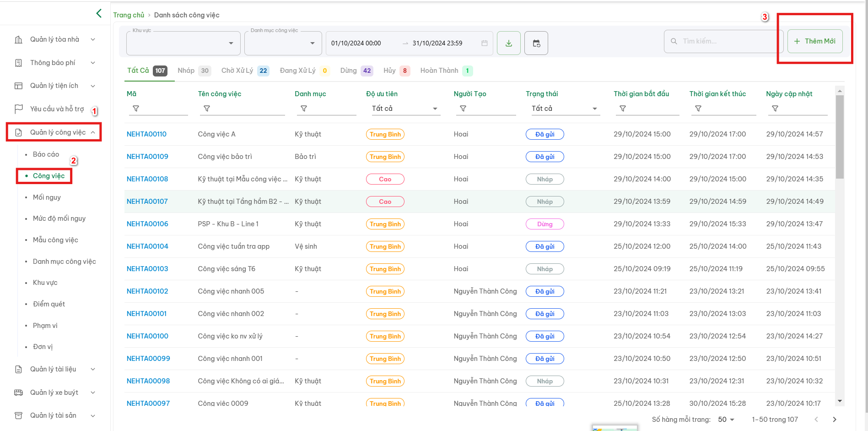Click filter icon under Tên công việc

pyautogui.click(x=207, y=109)
